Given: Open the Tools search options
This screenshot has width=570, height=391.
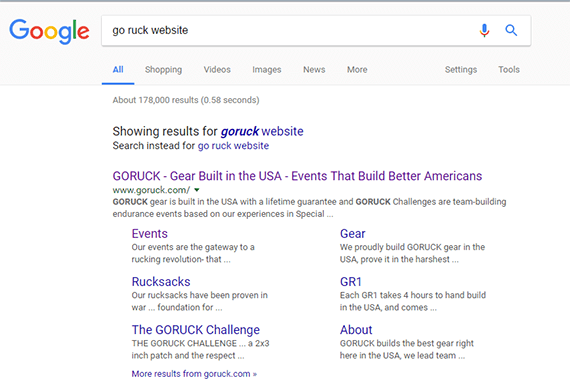Looking at the screenshot, I should (x=509, y=69).
